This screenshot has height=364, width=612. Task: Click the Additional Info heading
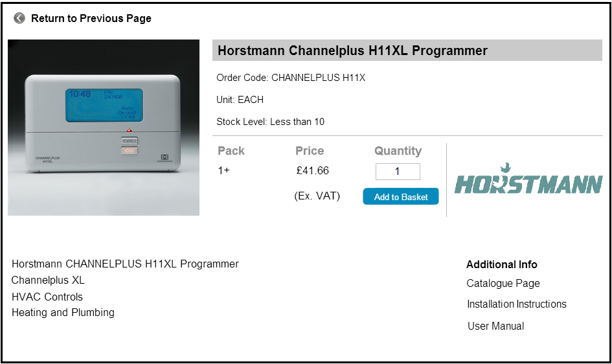coord(501,264)
